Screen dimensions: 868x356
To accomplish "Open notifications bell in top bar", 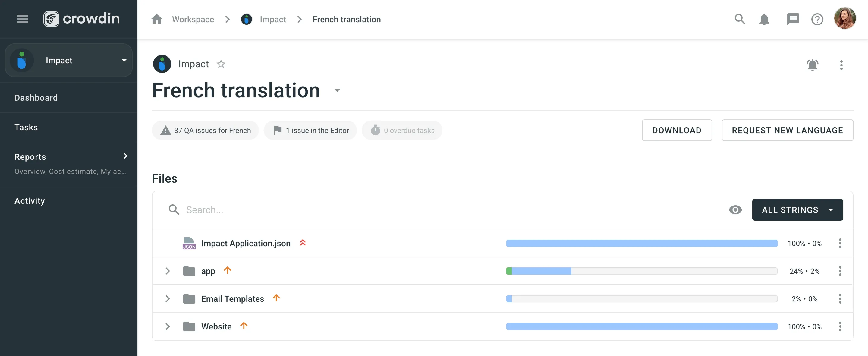I will point(764,19).
